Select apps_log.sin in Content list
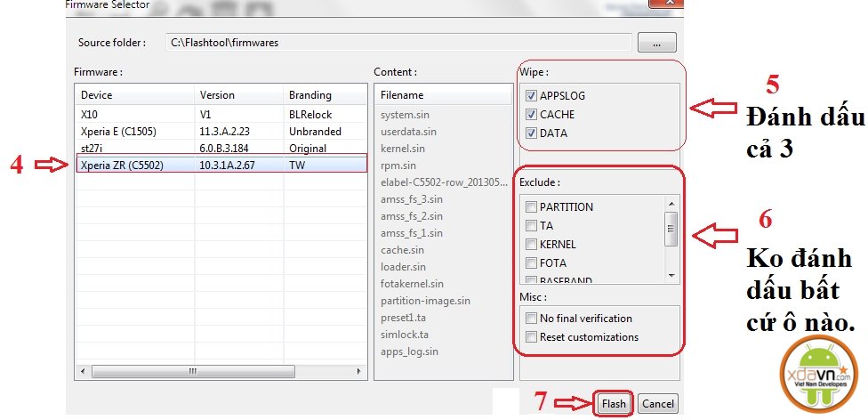 (409, 351)
